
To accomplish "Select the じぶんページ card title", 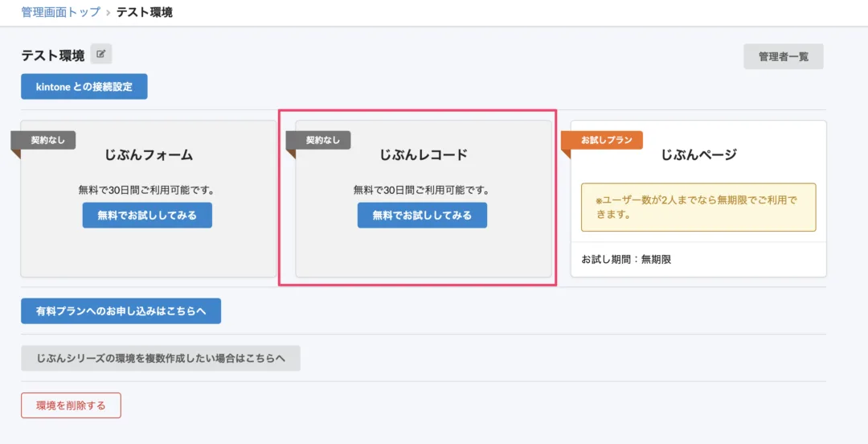I will coord(698,154).
